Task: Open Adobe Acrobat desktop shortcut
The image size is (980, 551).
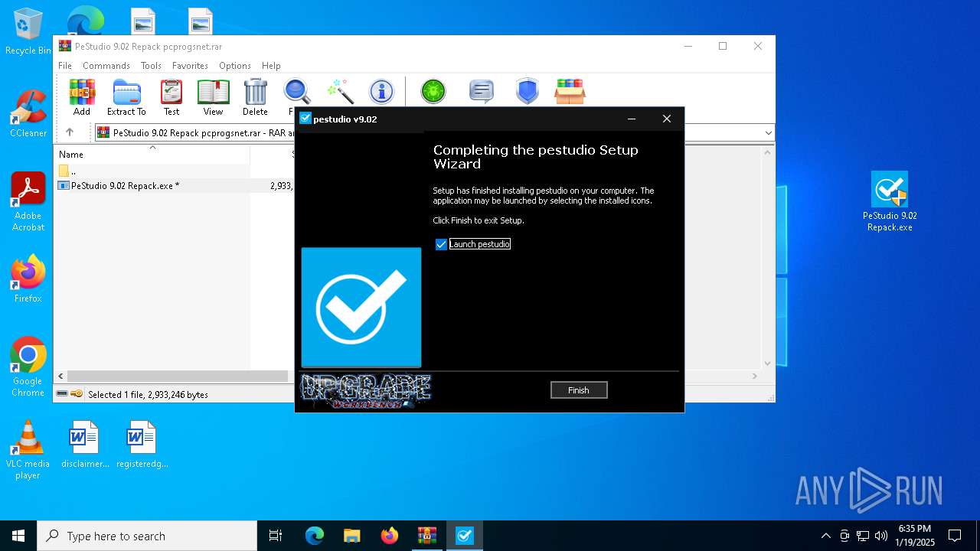Action: click(28, 201)
